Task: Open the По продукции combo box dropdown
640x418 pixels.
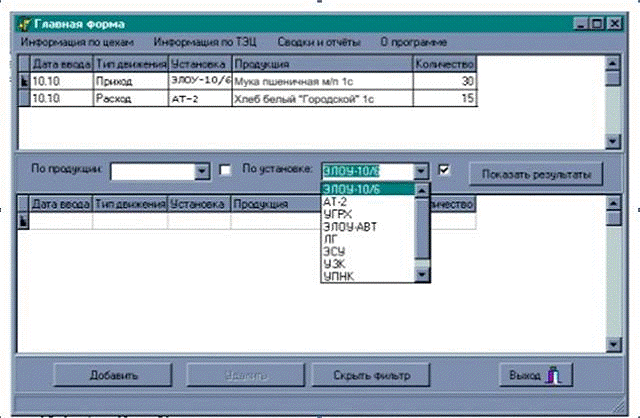Action: pos(202,171)
